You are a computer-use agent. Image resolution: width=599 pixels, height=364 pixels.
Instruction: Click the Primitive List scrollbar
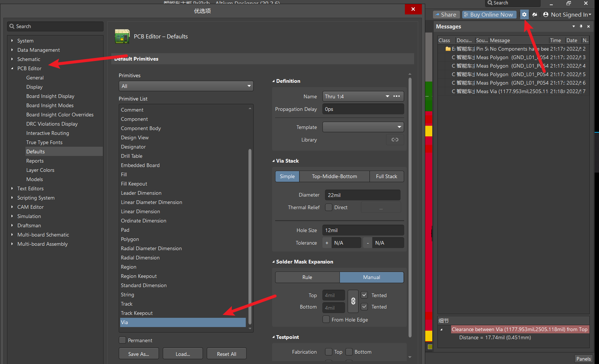pyautogui.click(x=250, y=237)
